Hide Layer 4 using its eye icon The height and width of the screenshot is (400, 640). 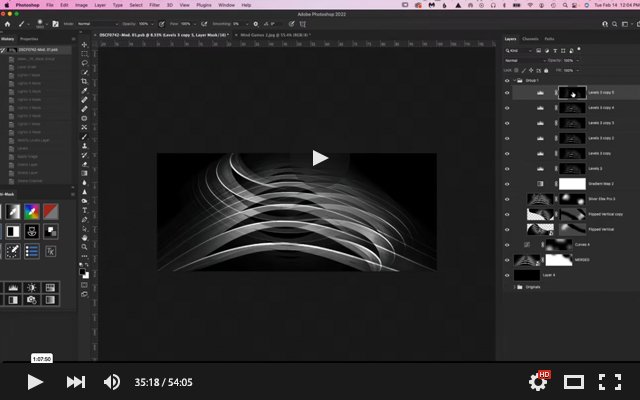click(x=507, y=276)
